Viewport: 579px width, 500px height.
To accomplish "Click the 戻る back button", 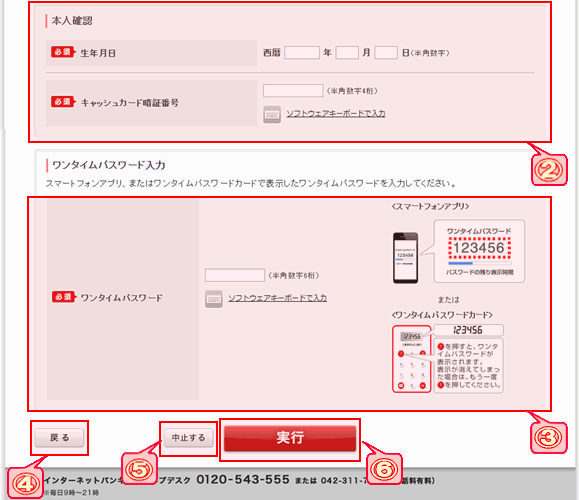I will (59, 438).
